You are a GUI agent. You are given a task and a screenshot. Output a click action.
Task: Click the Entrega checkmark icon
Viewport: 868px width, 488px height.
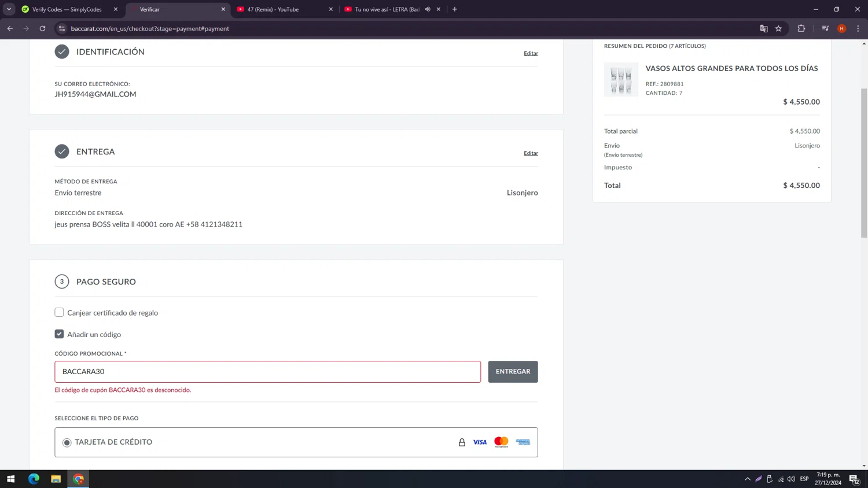coord(62,151)
